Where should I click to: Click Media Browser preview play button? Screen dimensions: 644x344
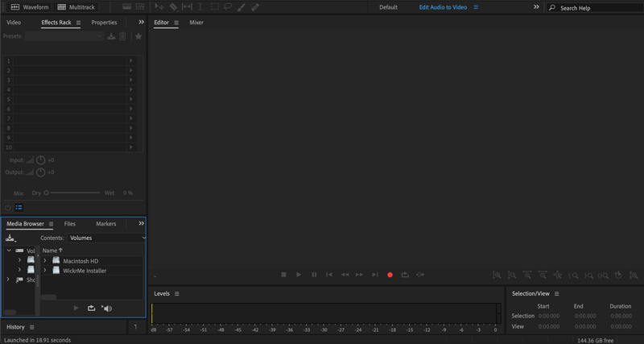click(x=76, y=309)
